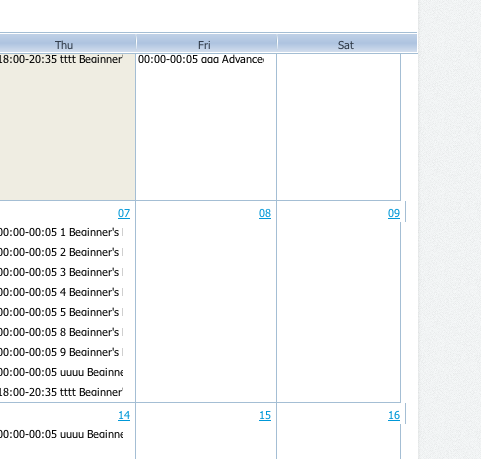Open uuuu Beginner event on day 07
Viewport: 481px width, 459px height.
[61, 372]
